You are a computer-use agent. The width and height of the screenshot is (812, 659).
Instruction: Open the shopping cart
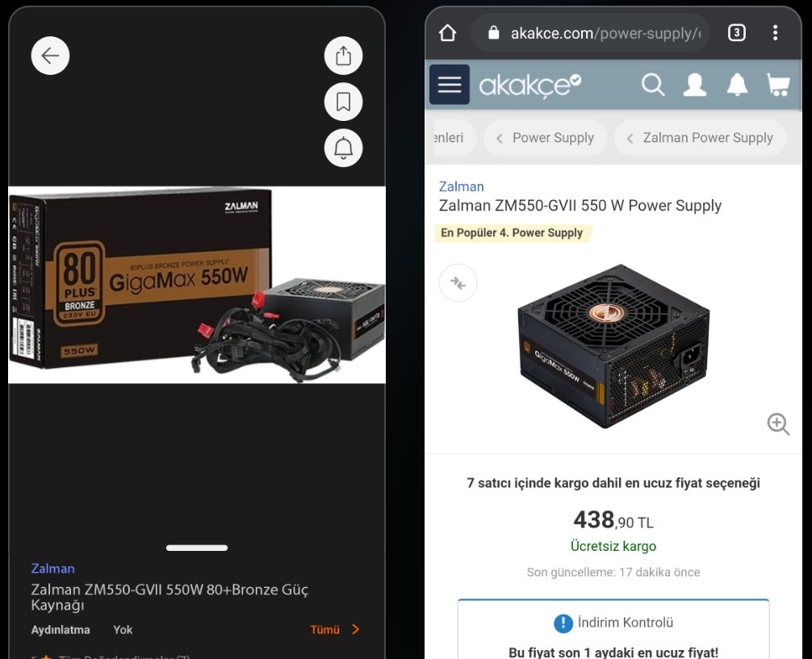778,85
